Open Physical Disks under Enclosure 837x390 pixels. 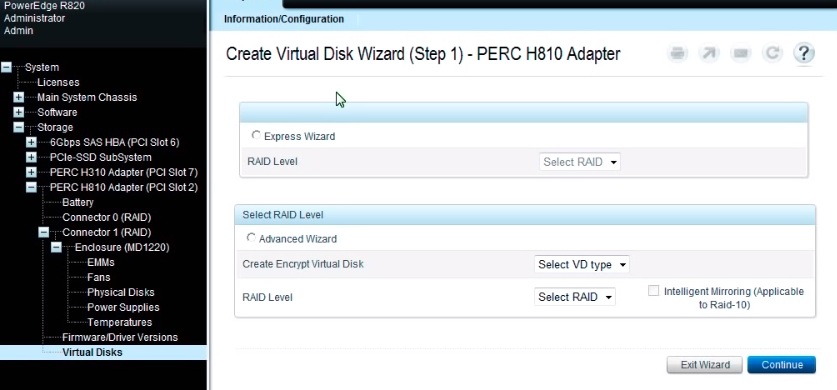coord(121,292)
